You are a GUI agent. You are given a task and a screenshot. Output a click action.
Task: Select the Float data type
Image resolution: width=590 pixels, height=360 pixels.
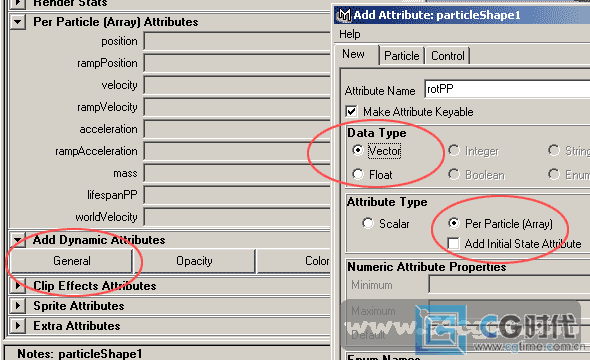click(x=358, y=174)
